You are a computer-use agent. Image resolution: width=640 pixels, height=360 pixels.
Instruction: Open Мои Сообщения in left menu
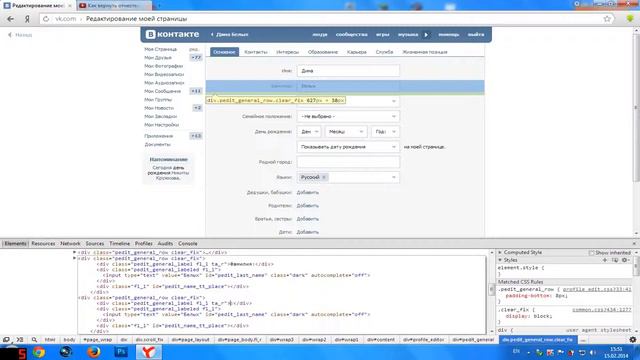click(x=162, y=91)
